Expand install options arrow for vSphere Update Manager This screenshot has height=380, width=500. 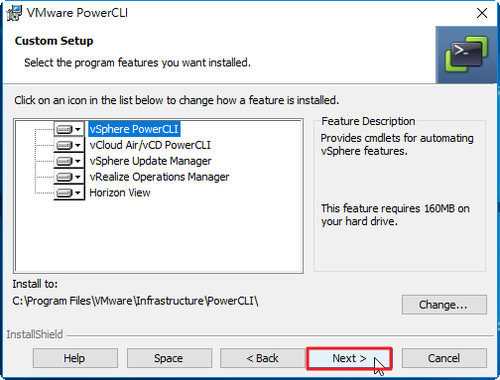pyautogui.click(x=78, y=161)
